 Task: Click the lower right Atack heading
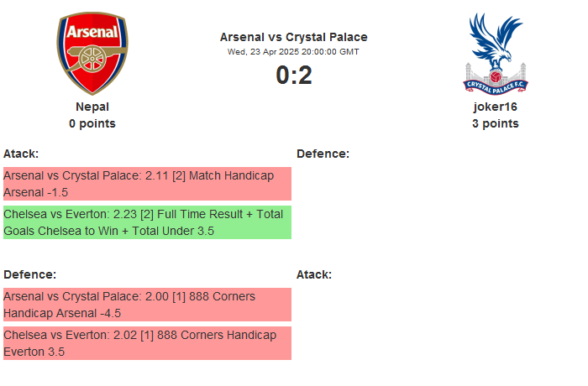click(x=314, y=274)
